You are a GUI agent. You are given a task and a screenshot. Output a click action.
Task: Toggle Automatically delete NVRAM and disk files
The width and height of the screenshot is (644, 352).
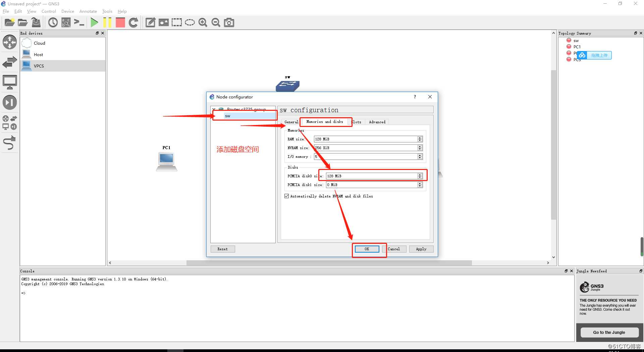(x=287, y=196)
